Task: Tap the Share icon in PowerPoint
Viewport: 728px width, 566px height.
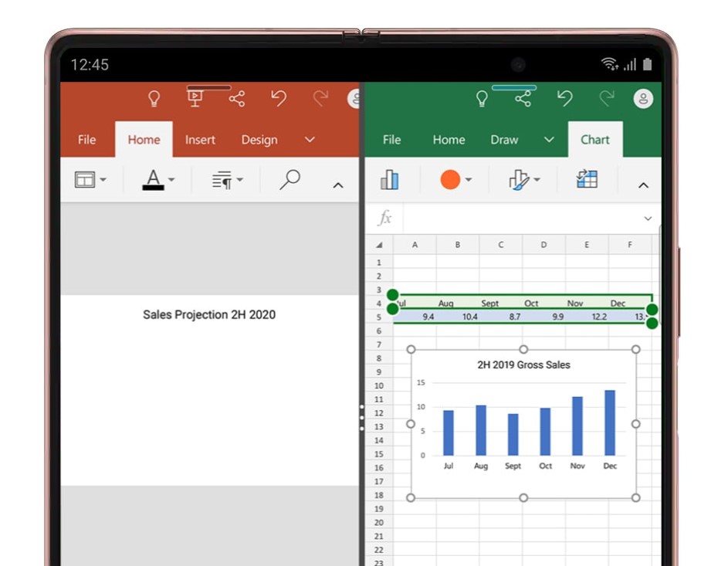Action: coord(237,98)
